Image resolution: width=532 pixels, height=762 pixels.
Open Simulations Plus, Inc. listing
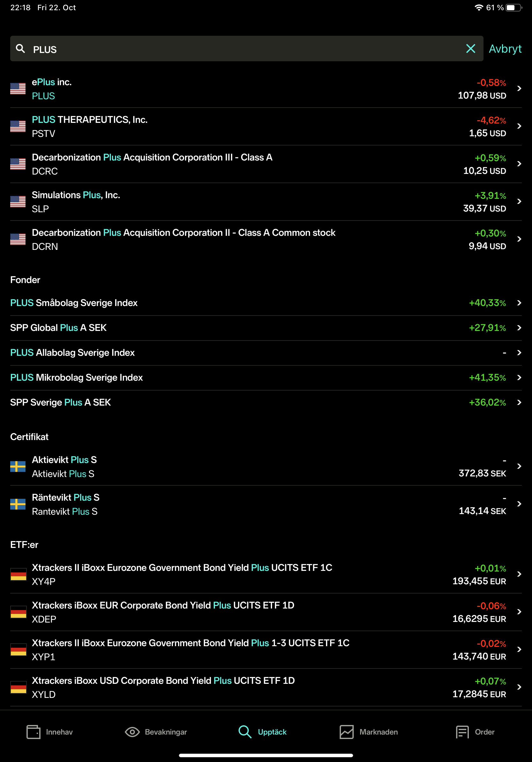click(x=76, y=201)
